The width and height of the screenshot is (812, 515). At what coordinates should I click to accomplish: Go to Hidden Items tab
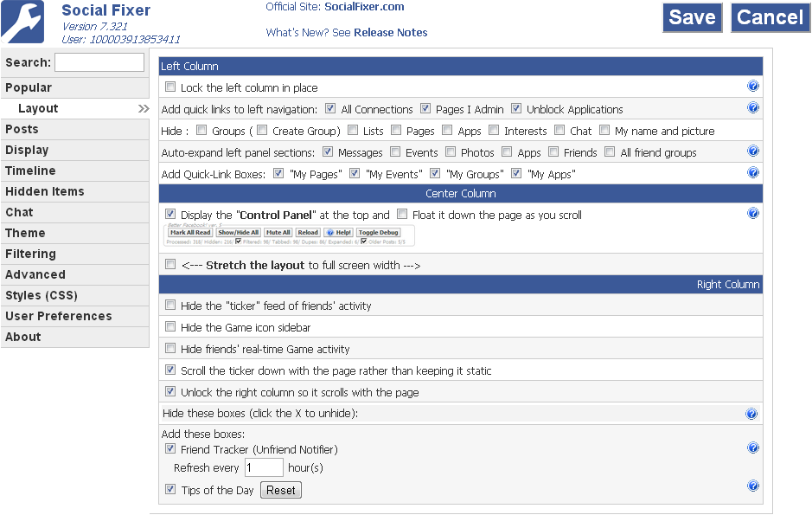75,191
